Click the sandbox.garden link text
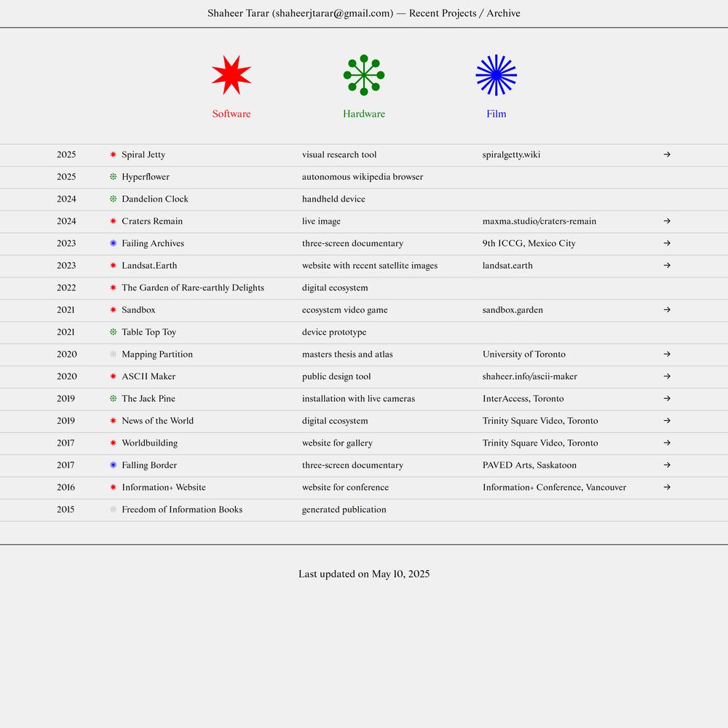728x728 pixels. pyautogui.click(x=513, y=309)
